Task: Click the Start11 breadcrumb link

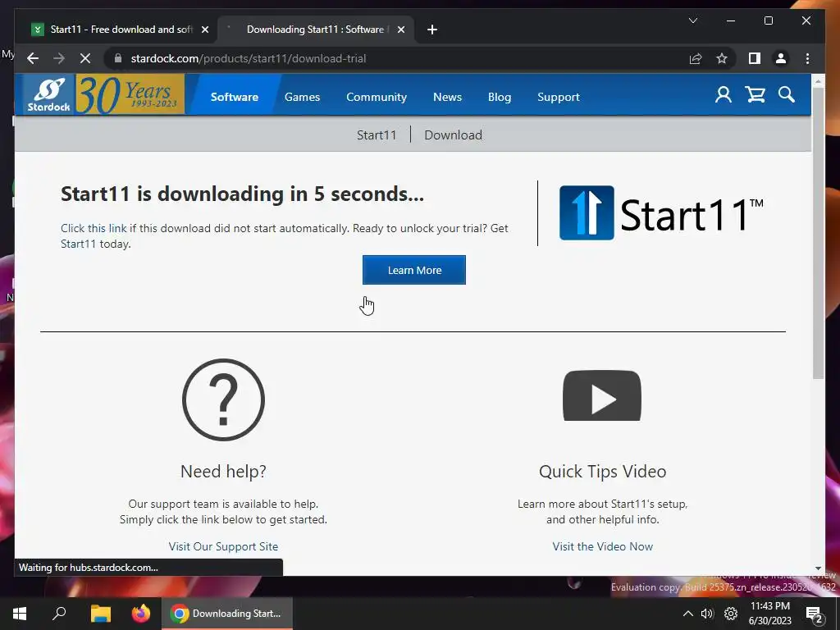Action: tap(377, 135)
